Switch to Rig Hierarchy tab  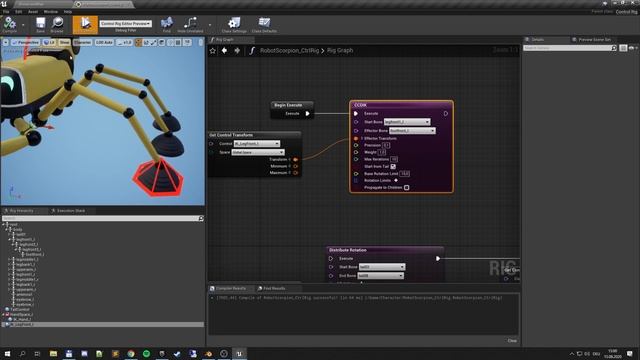coord(21,211)
